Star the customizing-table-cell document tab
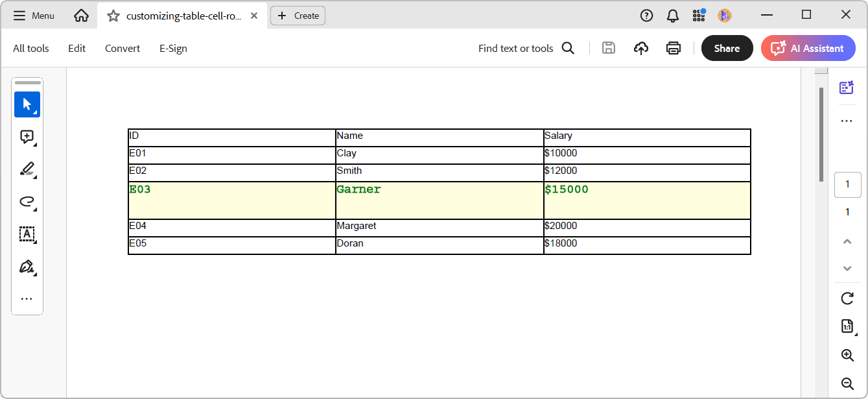The height and width of the screenshot is (399, 868). coord(113,16)
